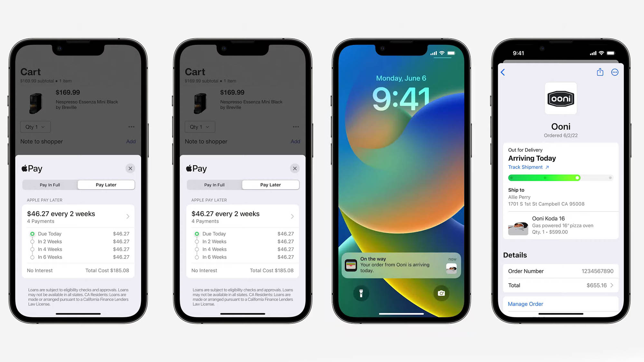The image size is (644, 362).
Task: Click the Add note to shopper button
Action: (x=131, y=141)
